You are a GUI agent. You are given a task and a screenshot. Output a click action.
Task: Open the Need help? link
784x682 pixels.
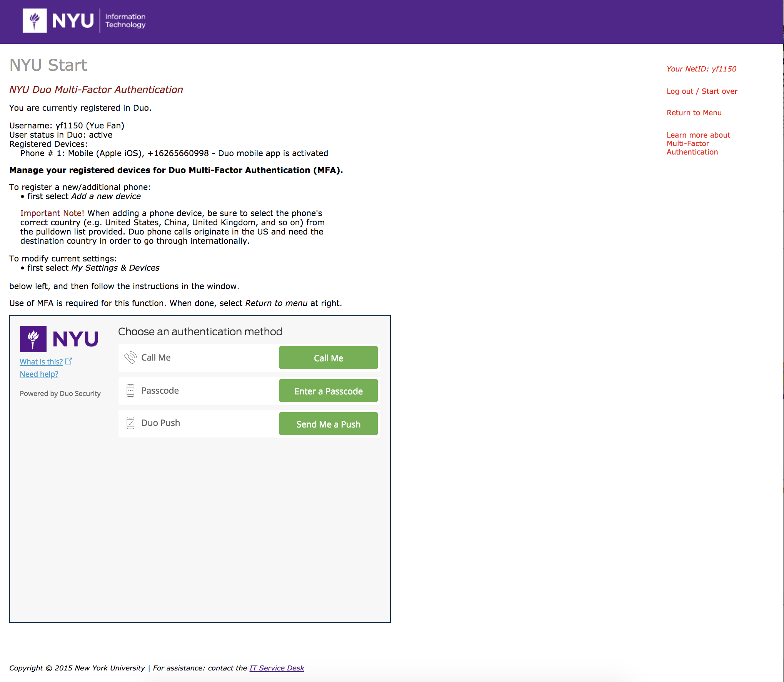(x=39, y=374)
